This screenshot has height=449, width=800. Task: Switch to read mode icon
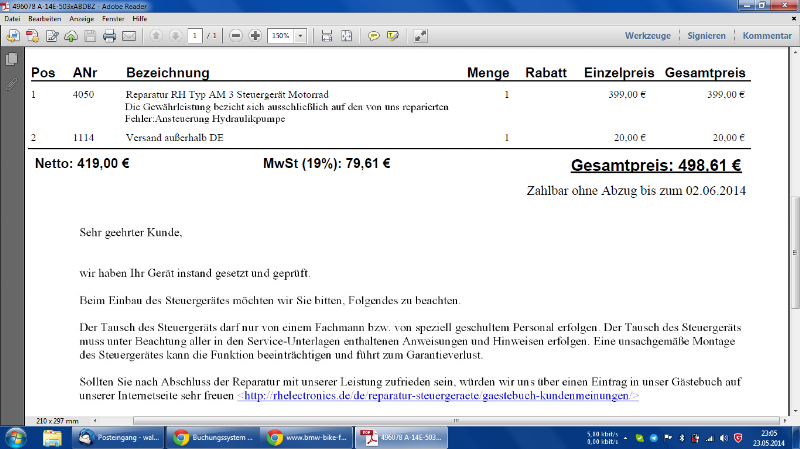(420, 36)
